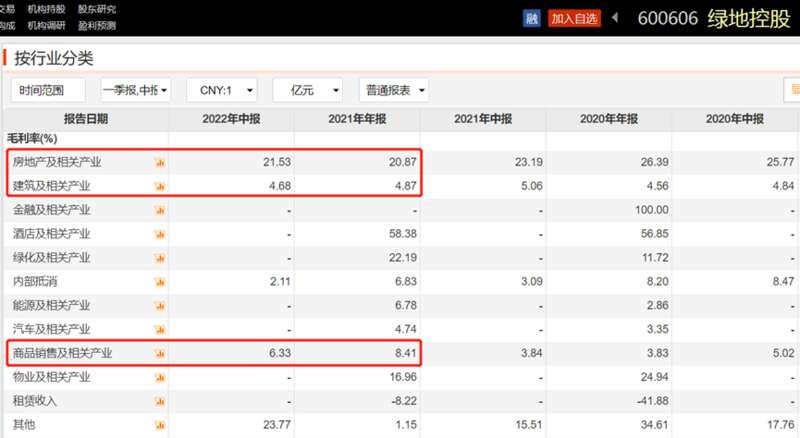Click left arrow beside stock code 600606

click(x=615, y=18)
